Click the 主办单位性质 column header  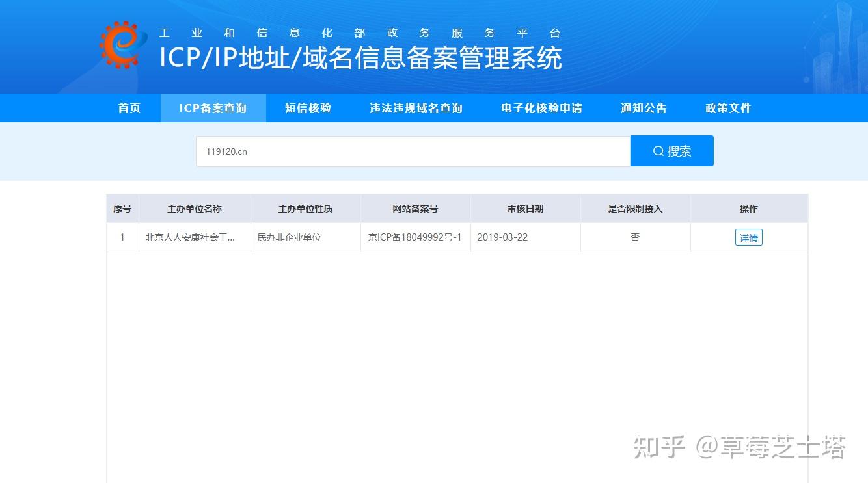coord(305,209)
